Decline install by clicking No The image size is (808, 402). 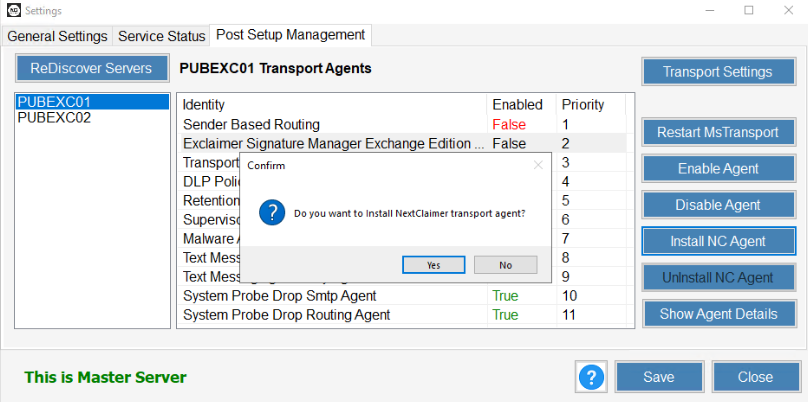[505, 265]
